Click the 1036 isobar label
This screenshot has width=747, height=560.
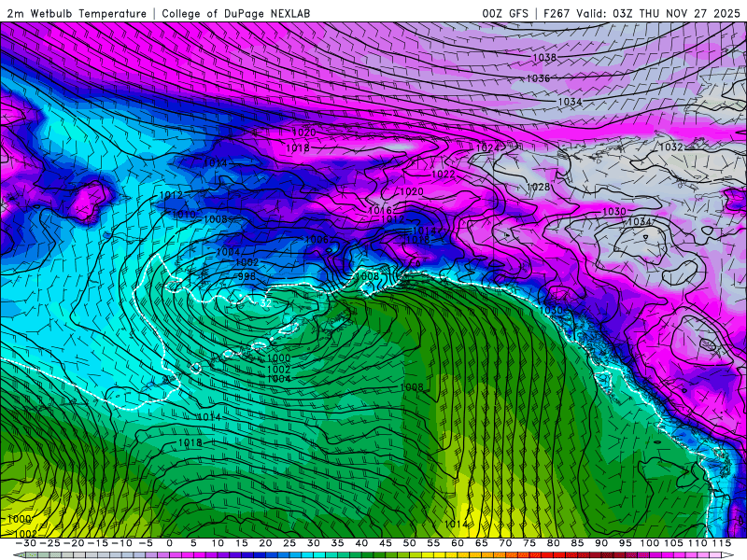click(x=538, y=78)
